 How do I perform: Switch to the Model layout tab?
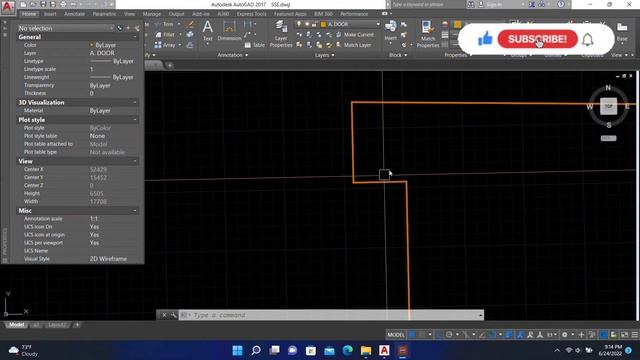17,325
